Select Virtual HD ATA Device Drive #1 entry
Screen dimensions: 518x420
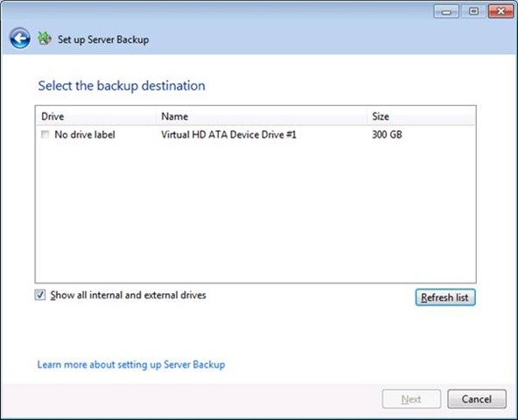pyautogui.click(x=228, y=135)
